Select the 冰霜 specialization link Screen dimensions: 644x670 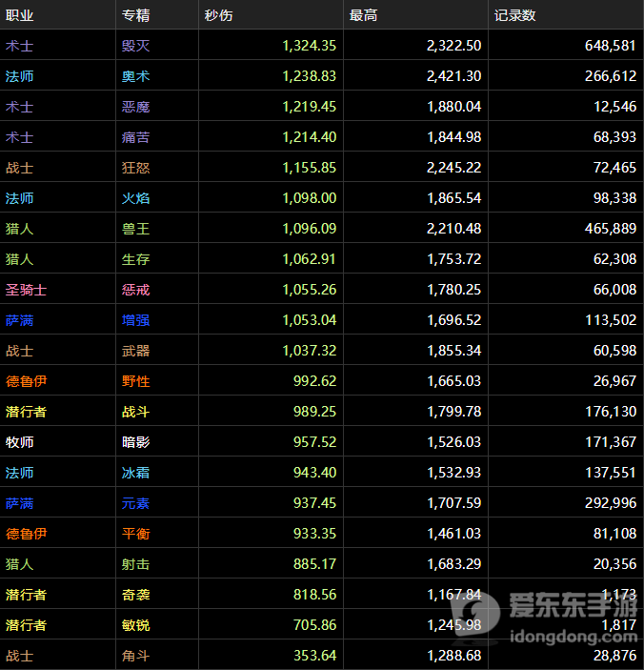click(135, 473)
